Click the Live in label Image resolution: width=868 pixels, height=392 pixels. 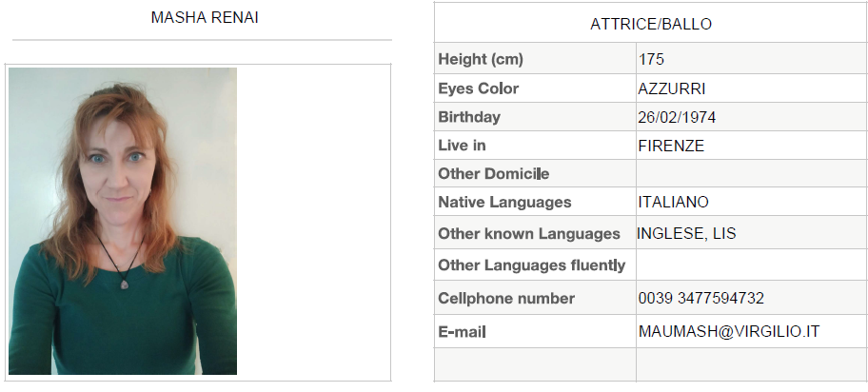tap(462, 146)
